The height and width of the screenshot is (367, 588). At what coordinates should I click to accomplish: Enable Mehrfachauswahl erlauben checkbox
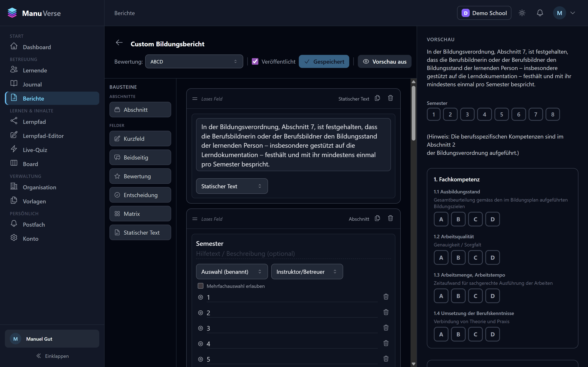[200, 286]
